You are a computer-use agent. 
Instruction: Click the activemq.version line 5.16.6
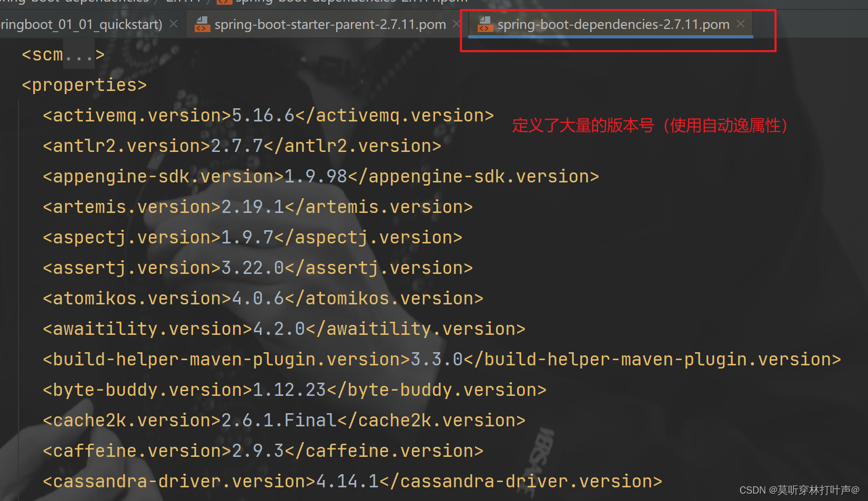pyautogui.click(x=268, y=115)
